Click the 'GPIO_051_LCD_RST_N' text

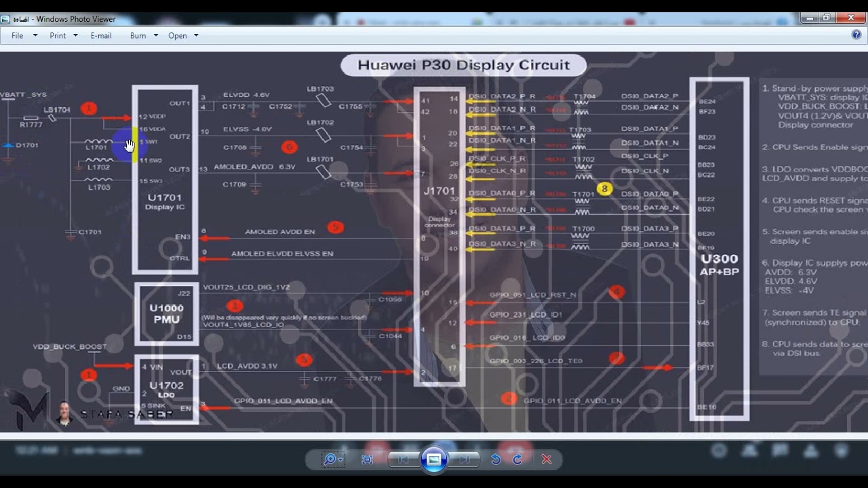[x=533, y=295]
